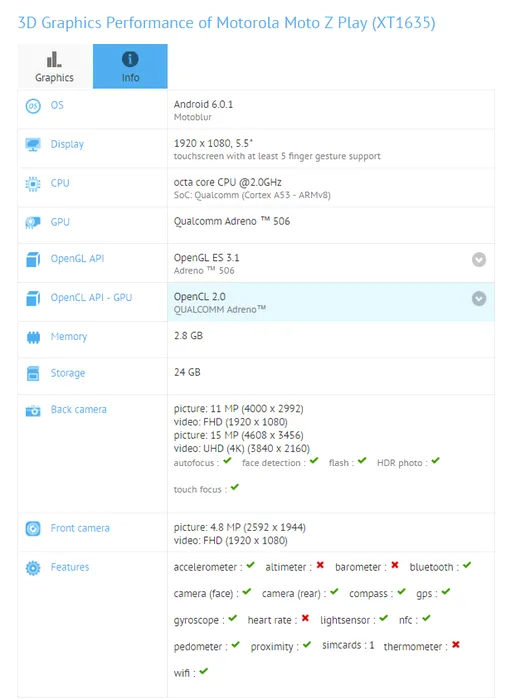Click the 'compass' feature label
The width and height of the screenshot is (511, 700).
click(x=368, y=594)
